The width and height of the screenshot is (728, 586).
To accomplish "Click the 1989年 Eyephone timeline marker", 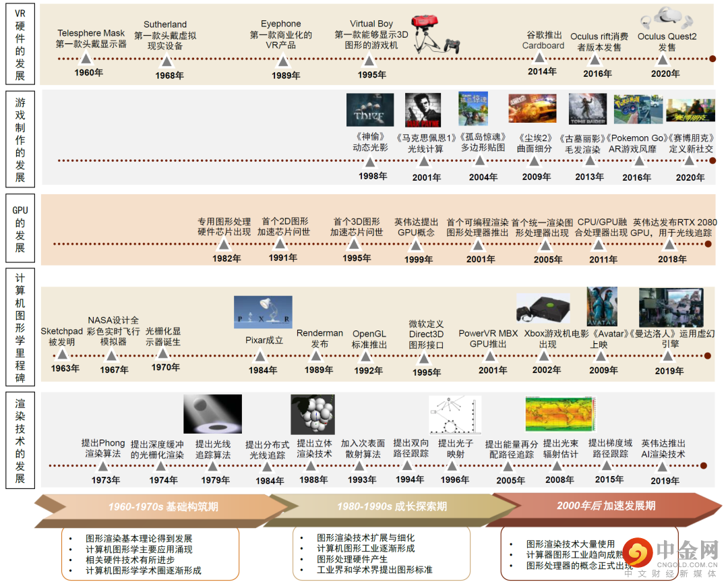I will coord(282,59).
